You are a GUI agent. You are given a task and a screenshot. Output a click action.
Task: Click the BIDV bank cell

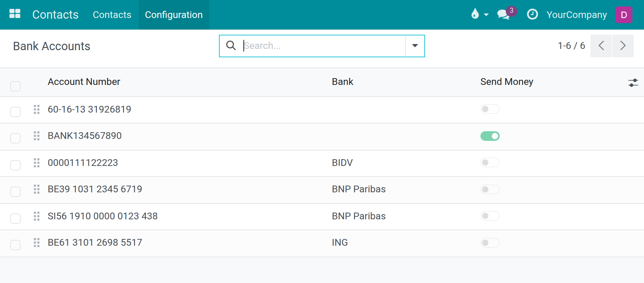click(x=342, y=163)
